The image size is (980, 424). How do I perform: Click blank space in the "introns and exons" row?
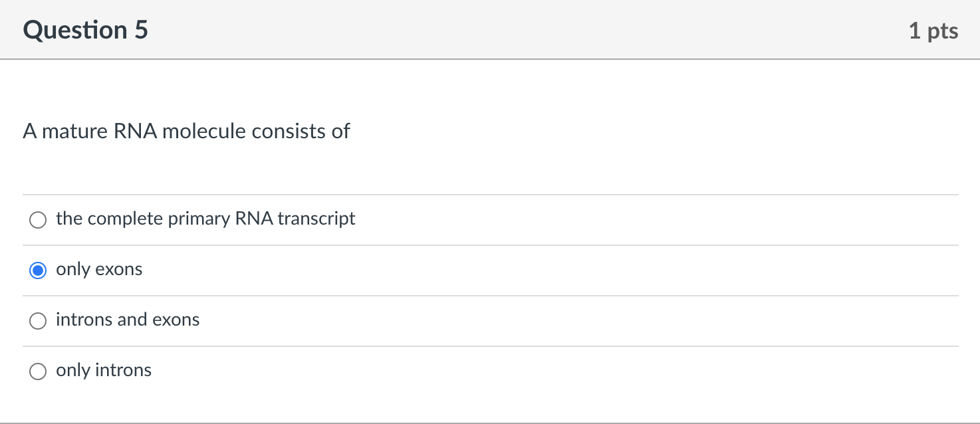532,320
